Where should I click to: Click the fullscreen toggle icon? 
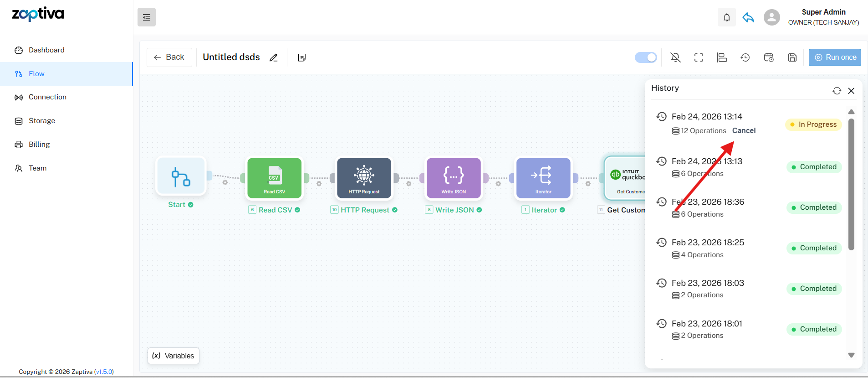(699, 57)
